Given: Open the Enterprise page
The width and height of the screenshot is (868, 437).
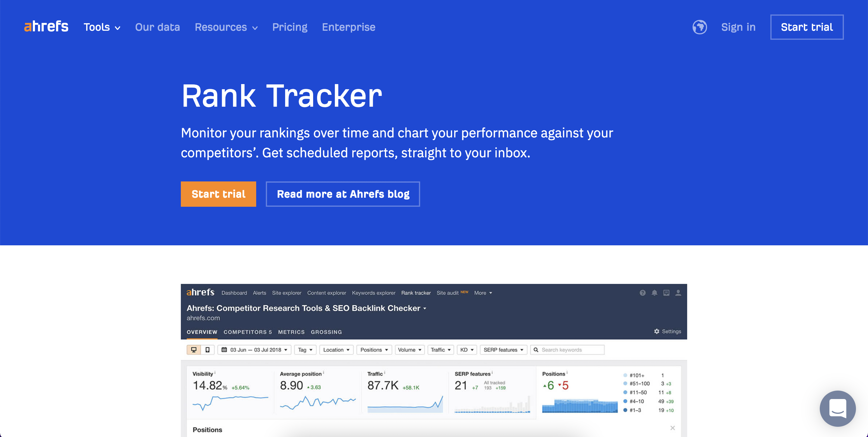Looking at the screenshot, I should [348, 27].
